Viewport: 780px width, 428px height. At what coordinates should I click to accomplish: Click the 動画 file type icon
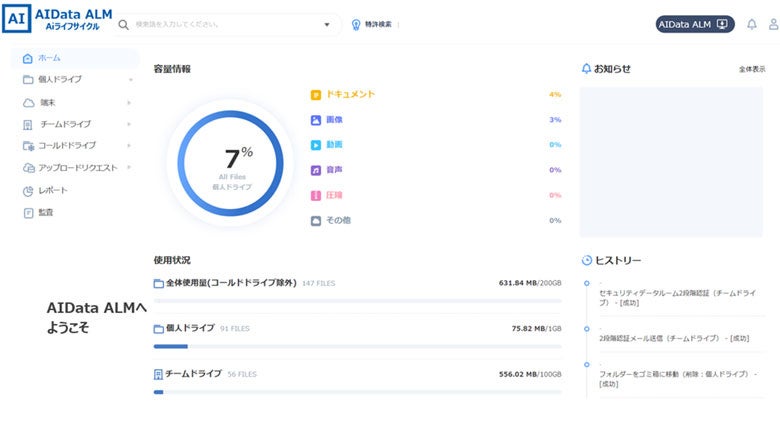(316, 145)
